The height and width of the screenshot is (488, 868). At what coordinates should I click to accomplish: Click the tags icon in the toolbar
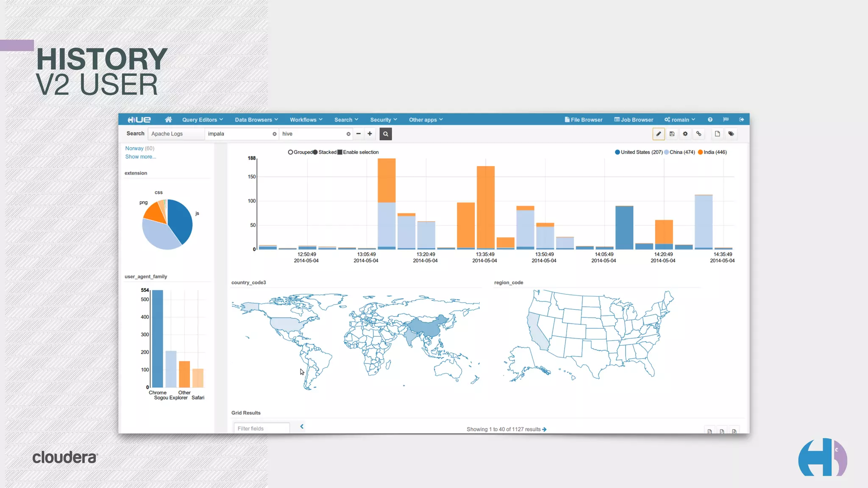pos(731,134)
